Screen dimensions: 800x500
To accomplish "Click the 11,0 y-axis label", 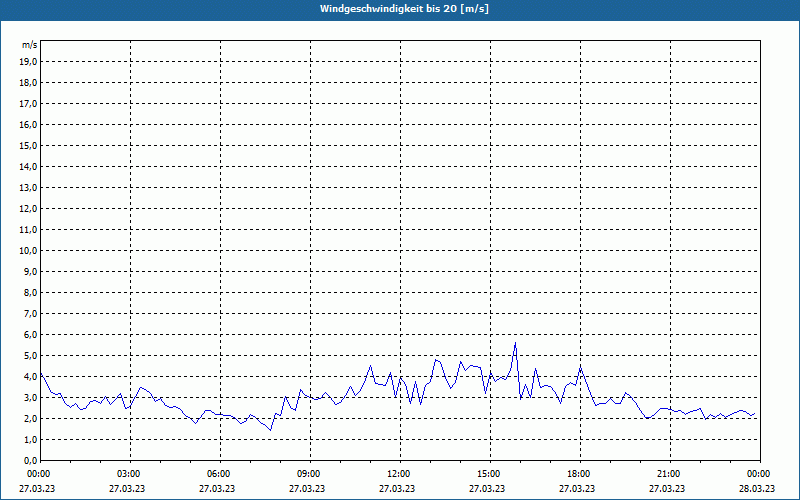I will (x=28, y=230).
